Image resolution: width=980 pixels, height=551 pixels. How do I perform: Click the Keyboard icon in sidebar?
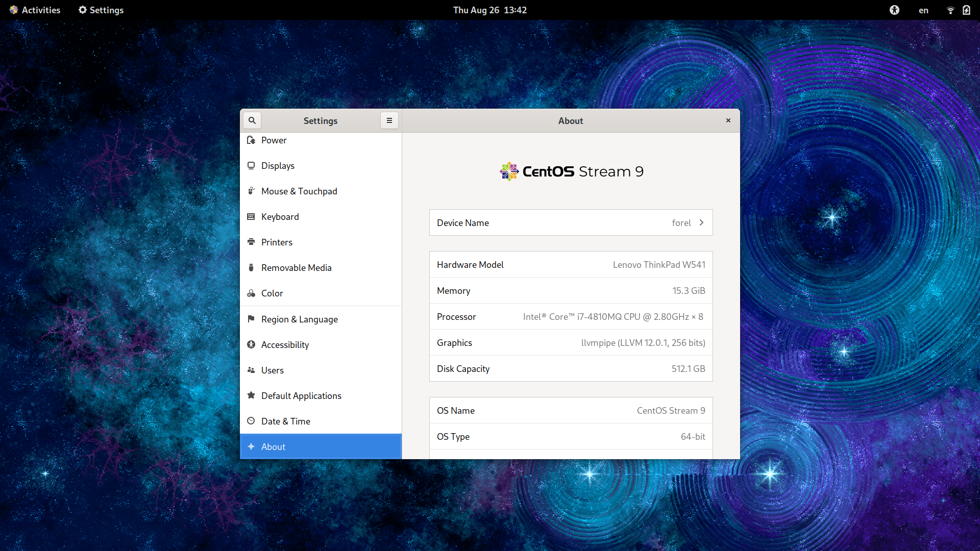(251, 217)
